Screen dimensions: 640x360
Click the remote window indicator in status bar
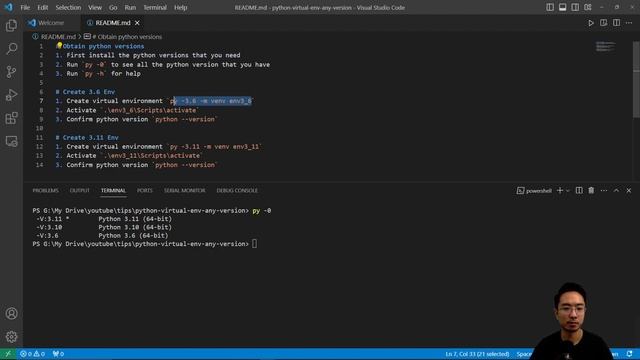[x=8, y=354]
